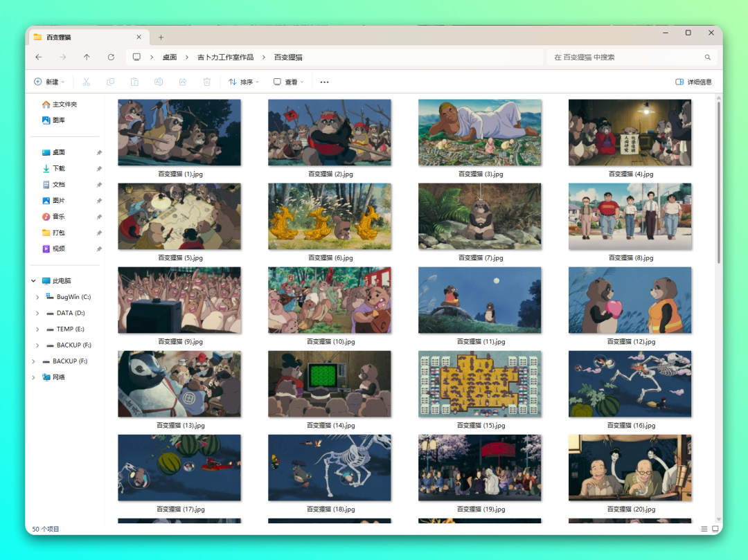The height and width of the screenshot is (560, 748).
Task: Click the Copy icon in toolbar
Action: [x=110, y=82]
